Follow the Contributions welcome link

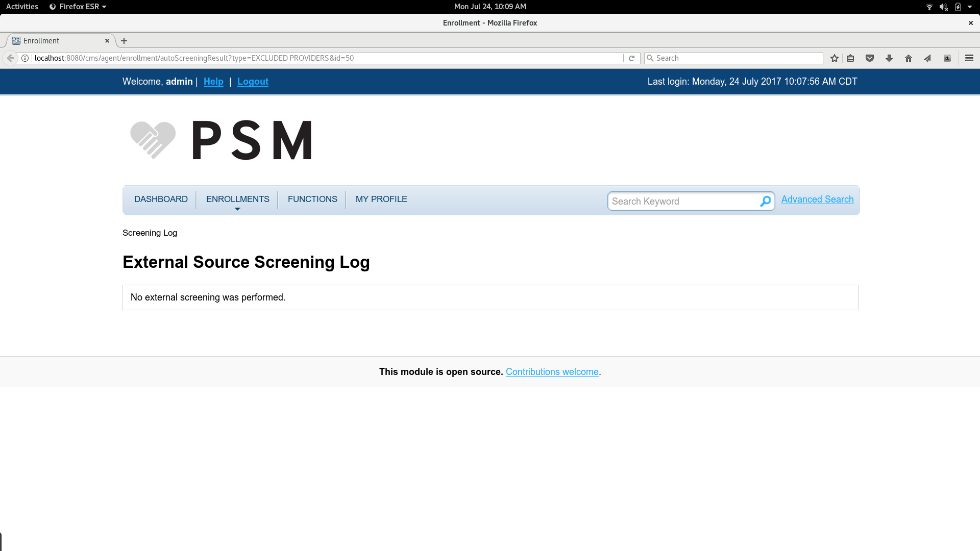552,371
